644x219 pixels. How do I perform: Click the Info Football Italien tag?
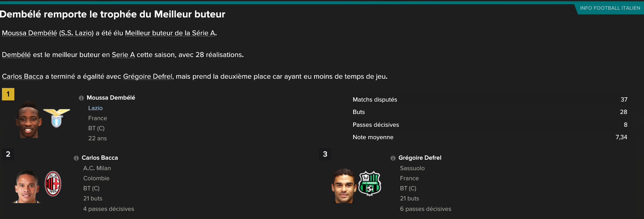(x=610, y=8)
